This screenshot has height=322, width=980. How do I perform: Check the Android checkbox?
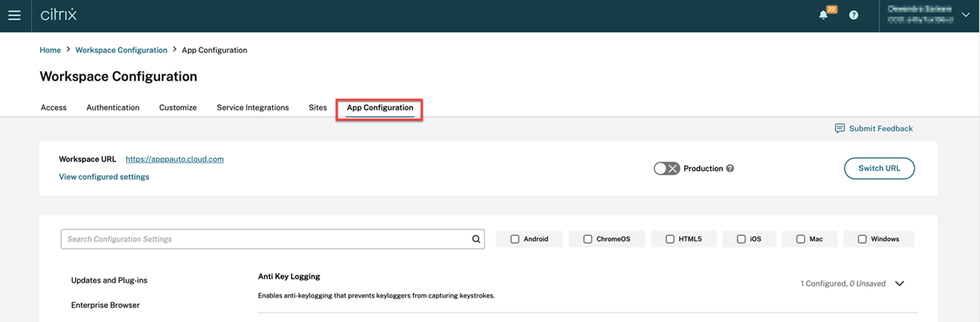tap(515, 239)
